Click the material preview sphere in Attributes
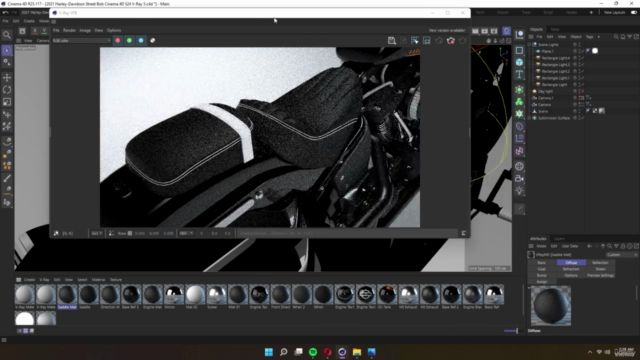The height and width of the screenshot is (360, 640). point(551,306)
